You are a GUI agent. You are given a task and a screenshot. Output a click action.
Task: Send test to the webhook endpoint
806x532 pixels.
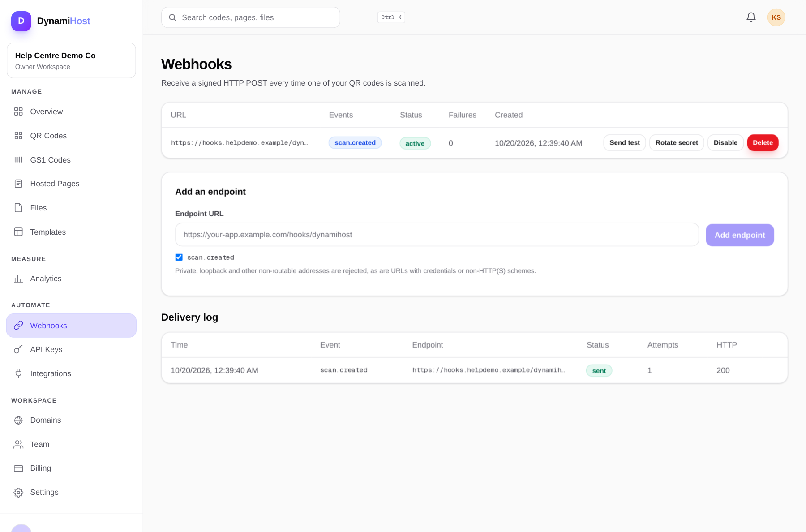point(624,143)
